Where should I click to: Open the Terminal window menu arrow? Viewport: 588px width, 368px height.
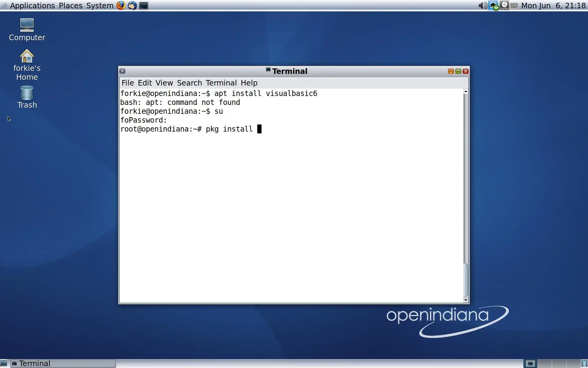(123, 71)
